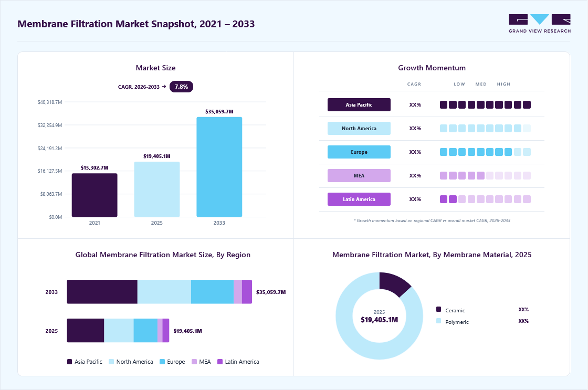Screen dimensions: 588x390
Task: Click the $19,405.1M value in the donut center
Action: pos(379,320)
